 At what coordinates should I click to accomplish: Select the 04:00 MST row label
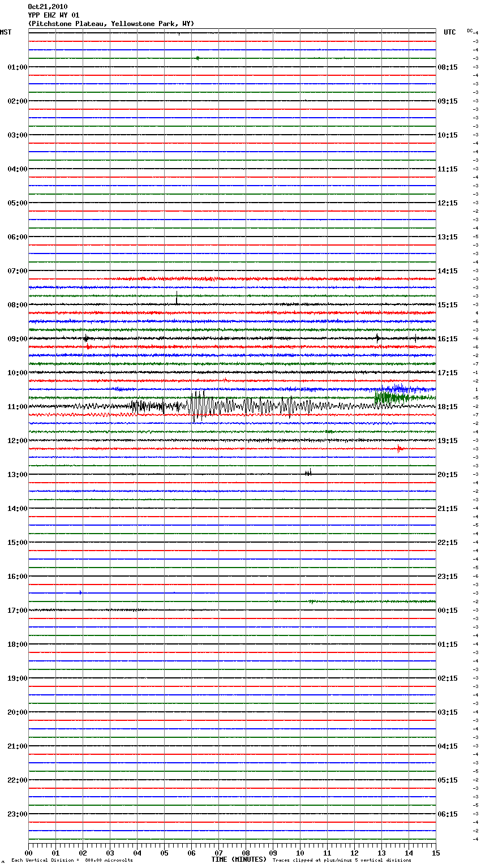18,169
